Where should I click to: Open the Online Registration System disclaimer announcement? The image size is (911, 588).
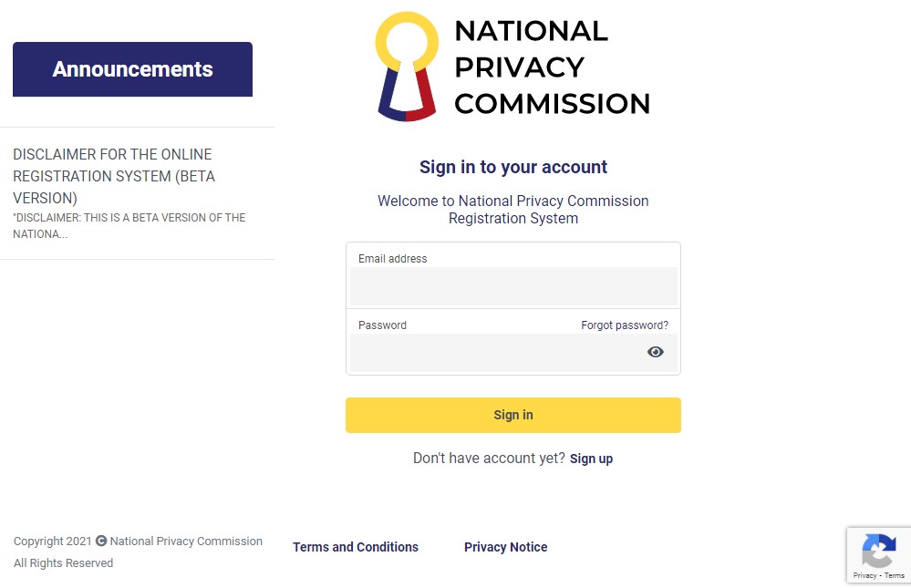[114, 176]
